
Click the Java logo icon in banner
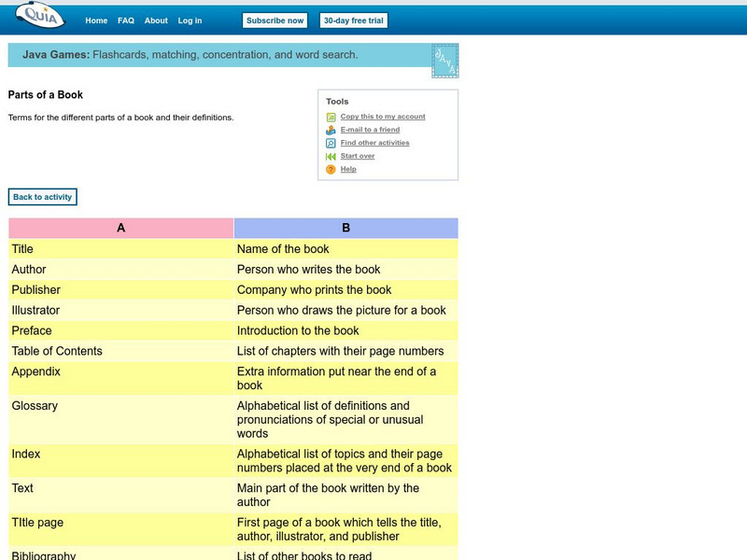pyautogui.click(x=444, y=61)
